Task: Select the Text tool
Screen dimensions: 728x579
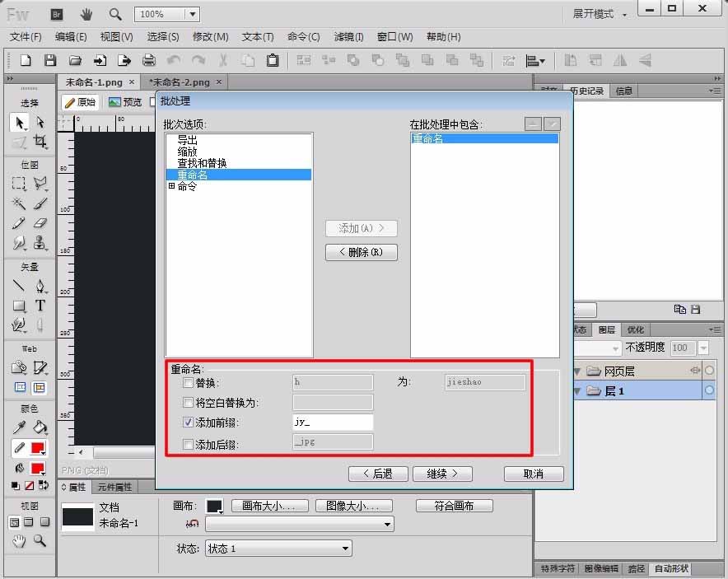Action: point(40,305)
